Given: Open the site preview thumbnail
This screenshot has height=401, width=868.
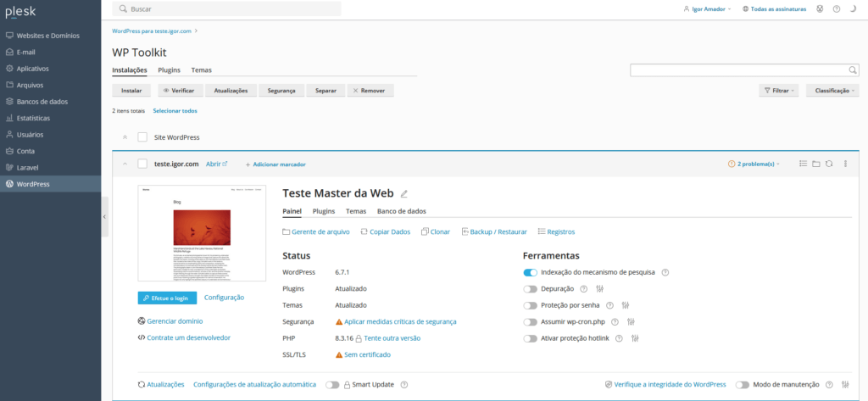Looking at the screenshot, I should coord(202,233).
